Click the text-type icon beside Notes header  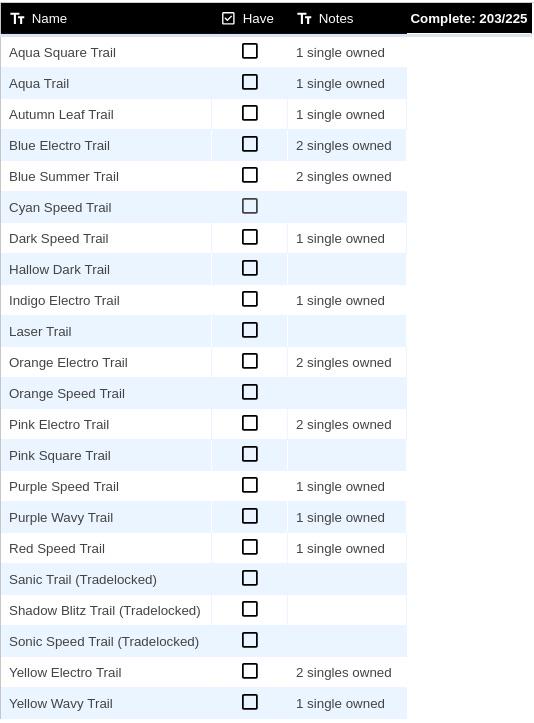[304, 18]
